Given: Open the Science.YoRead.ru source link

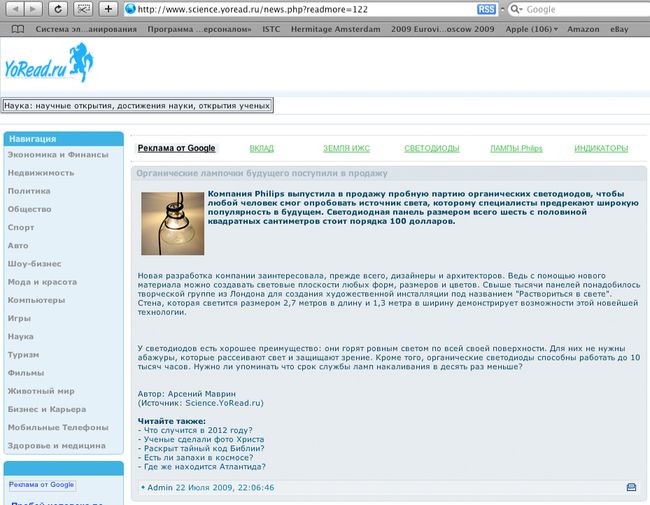Looking at the screenshot, I should [223, 403].
